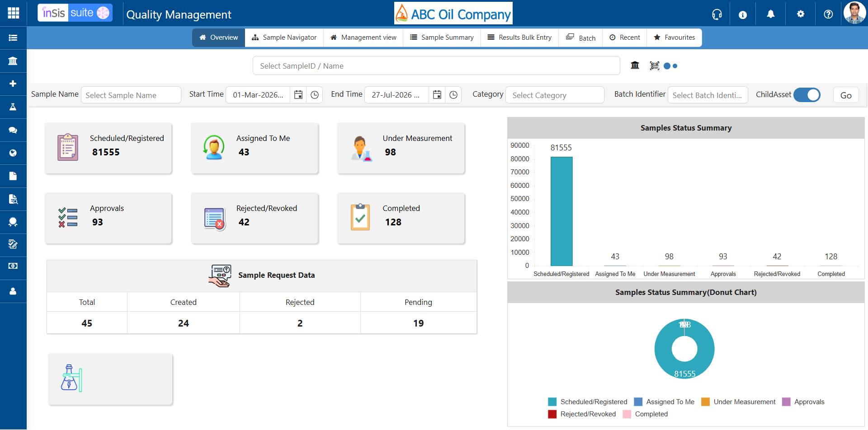Screen dimensions: 868x430
Task: Switch to the Results Bulk Entry tab
Action: (519, 37)
